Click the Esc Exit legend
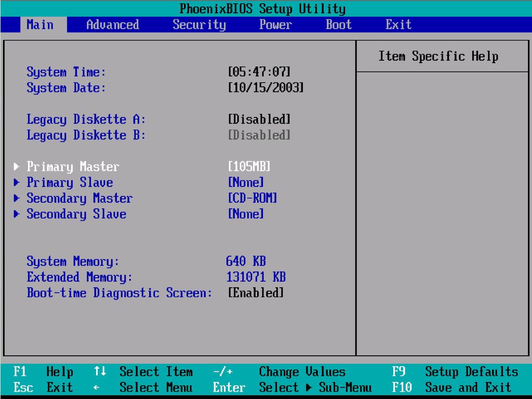Screen dimensions: 532x399 tap(43, 387)
